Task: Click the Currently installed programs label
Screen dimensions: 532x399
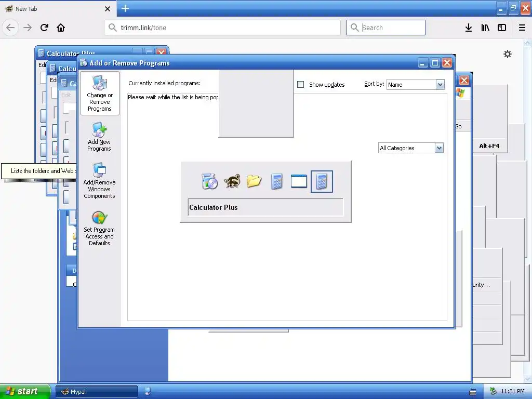Action: point(164,83)
